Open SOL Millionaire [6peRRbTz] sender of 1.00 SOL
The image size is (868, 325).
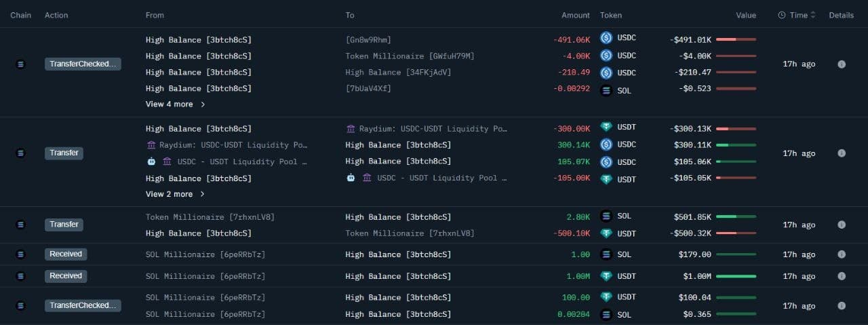pos(205,254)
